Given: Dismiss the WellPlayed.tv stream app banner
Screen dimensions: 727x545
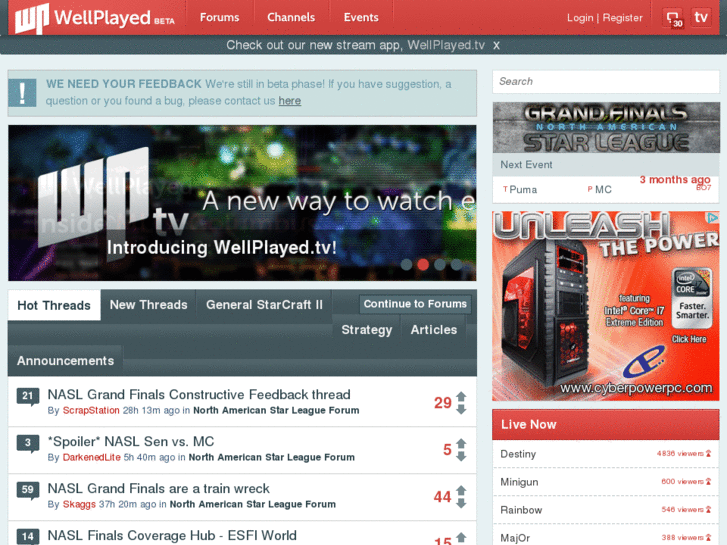Looking at the screenshot, I should click(x=496, y=45).
